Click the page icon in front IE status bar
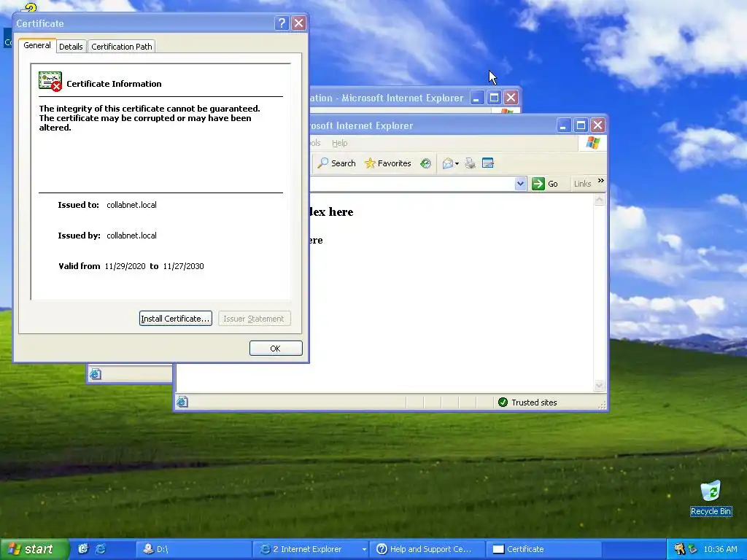747x560 pixels. [182, 402]
